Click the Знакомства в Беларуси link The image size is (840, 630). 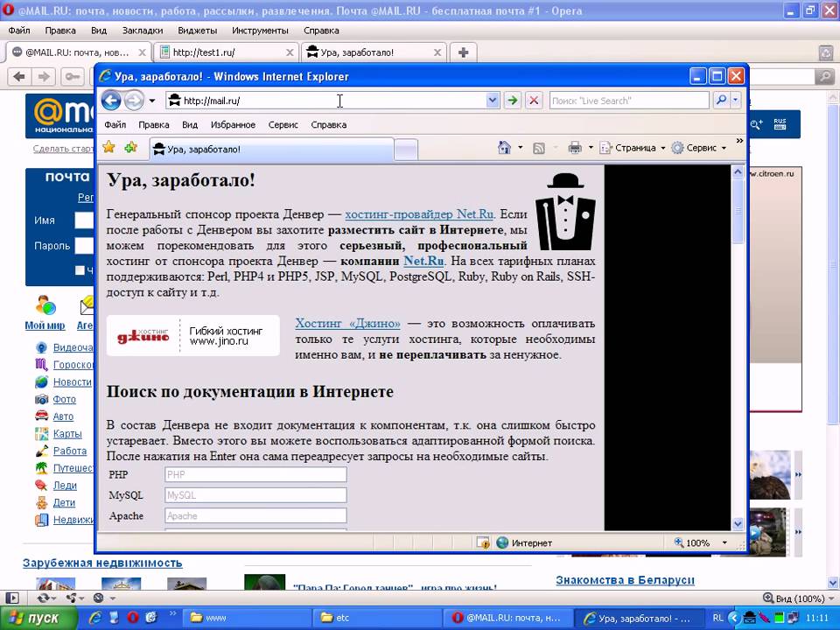coord(625,580)
